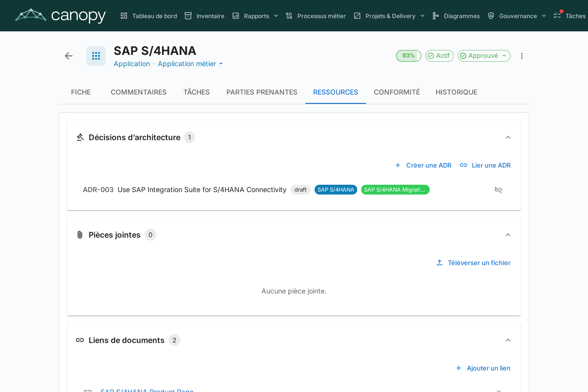Expand the Rapports menu chevron

coord(276,16)
